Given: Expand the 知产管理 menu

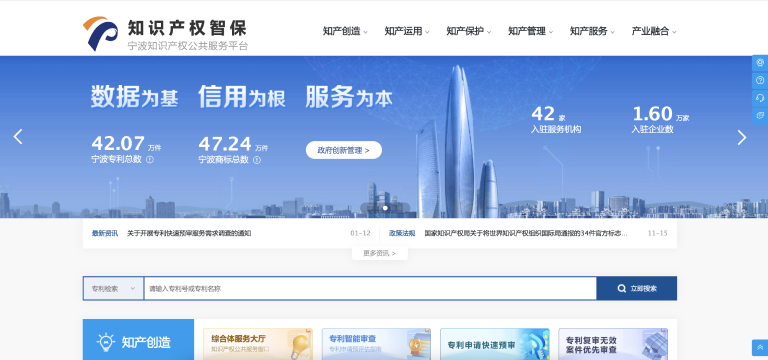Looking at the screenshot, I should [530, 31].
